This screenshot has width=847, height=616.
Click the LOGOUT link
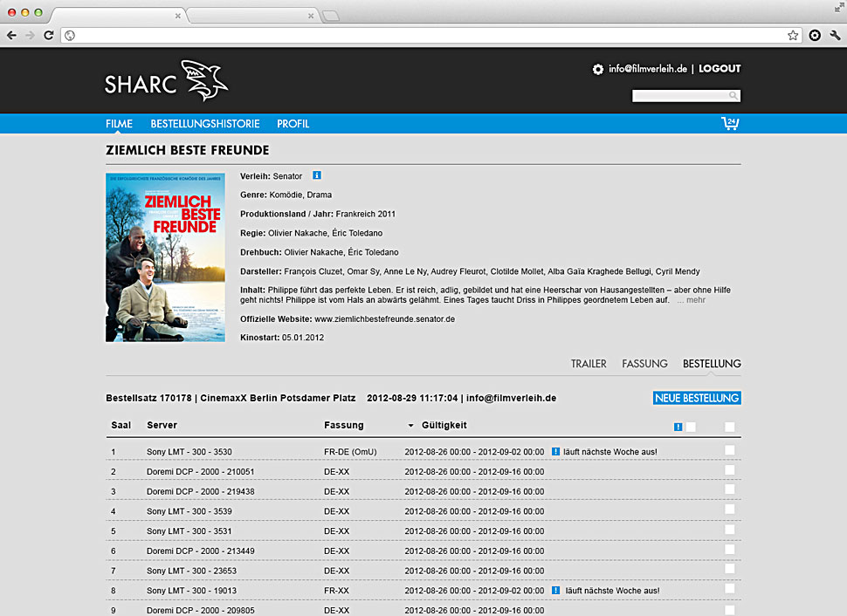[x=720, y=69]
